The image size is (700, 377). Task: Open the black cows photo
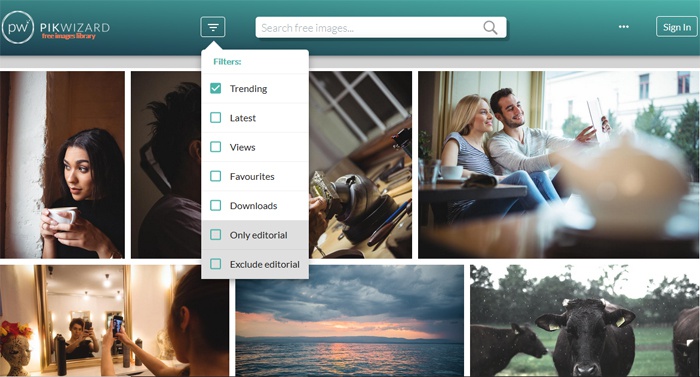(x=584, y=321)
